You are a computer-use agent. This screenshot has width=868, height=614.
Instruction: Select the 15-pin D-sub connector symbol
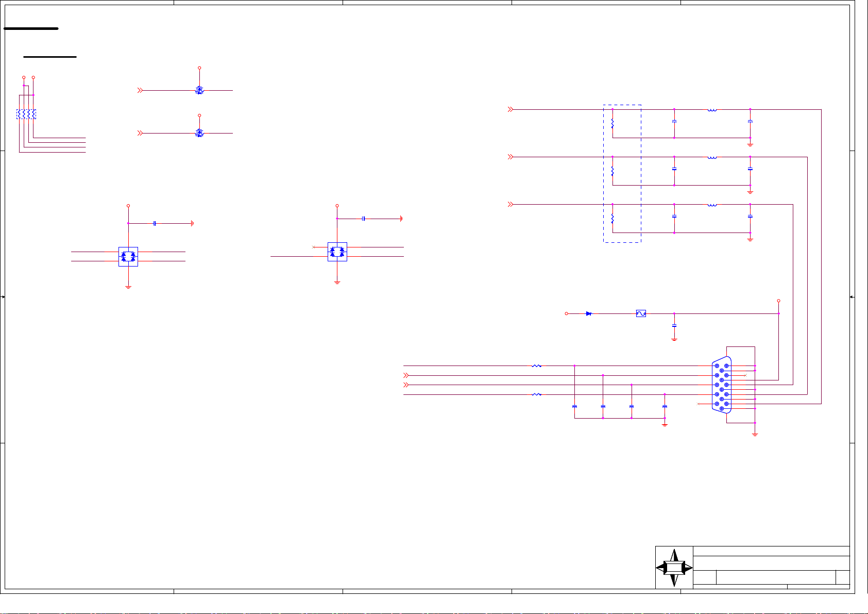(x=722, y=385)
